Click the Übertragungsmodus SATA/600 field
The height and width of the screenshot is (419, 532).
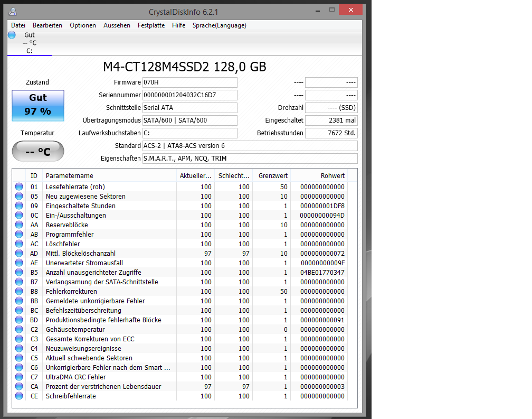[189, 120]
